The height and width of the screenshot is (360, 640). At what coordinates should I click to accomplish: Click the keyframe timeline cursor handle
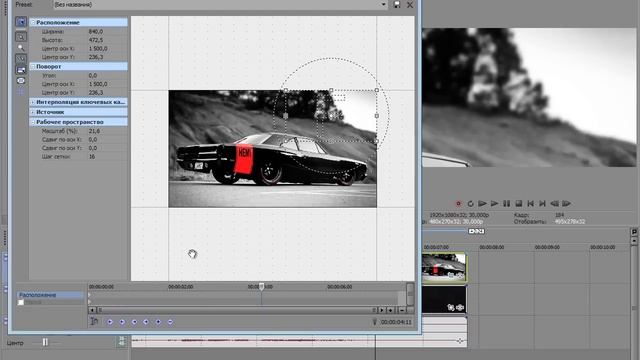tap(262, 287)
